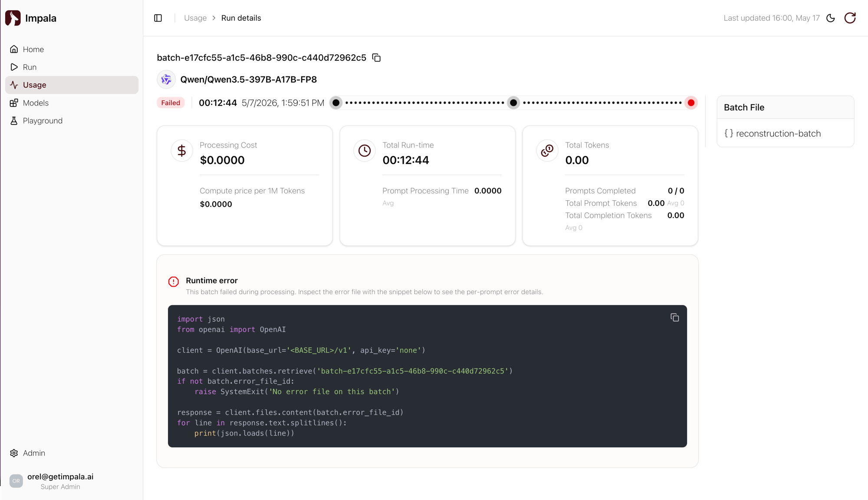Click the Runtime error alert icon
This screenshot has height=500, width=868.
tap(174, 281)
